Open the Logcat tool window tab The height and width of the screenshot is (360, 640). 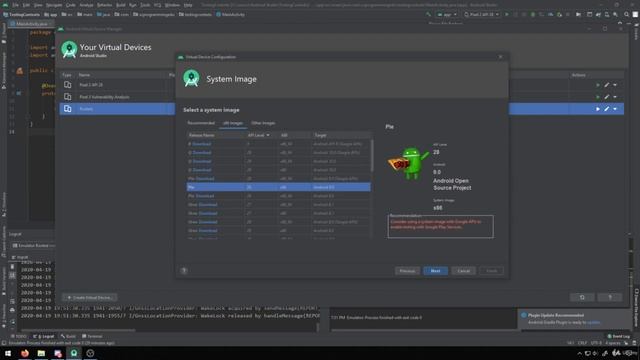44,336
